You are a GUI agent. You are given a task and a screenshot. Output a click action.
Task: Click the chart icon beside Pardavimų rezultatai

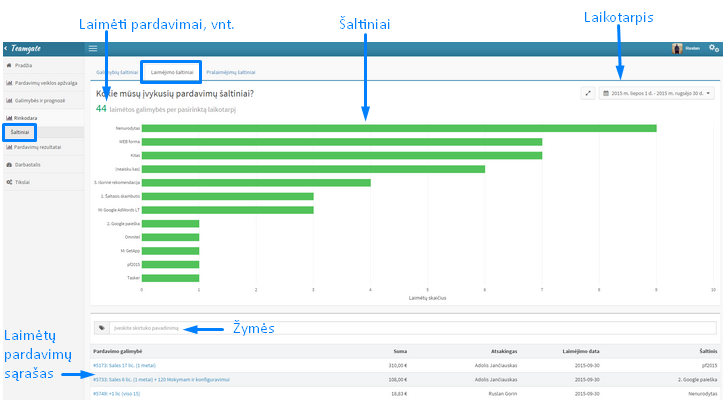coord(9,147)
